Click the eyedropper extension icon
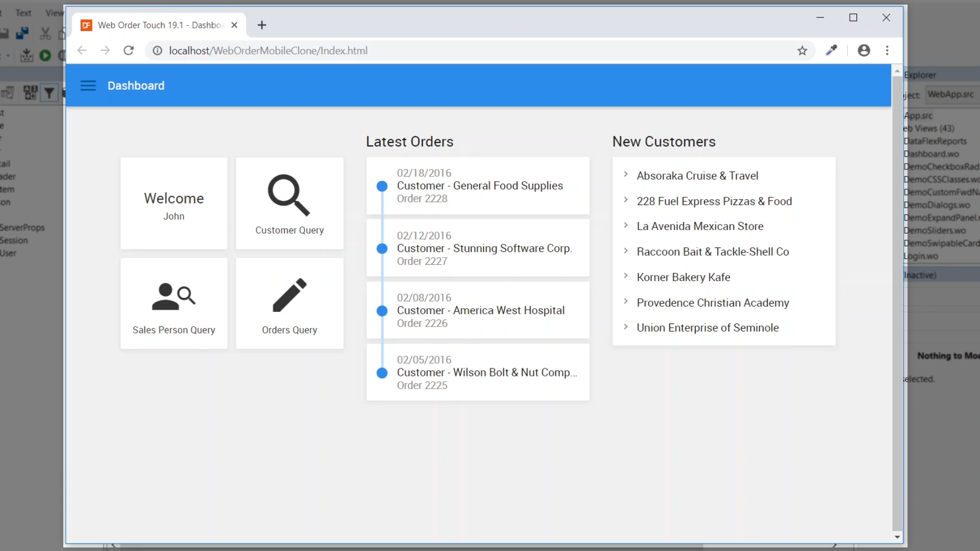 point(831,51)
